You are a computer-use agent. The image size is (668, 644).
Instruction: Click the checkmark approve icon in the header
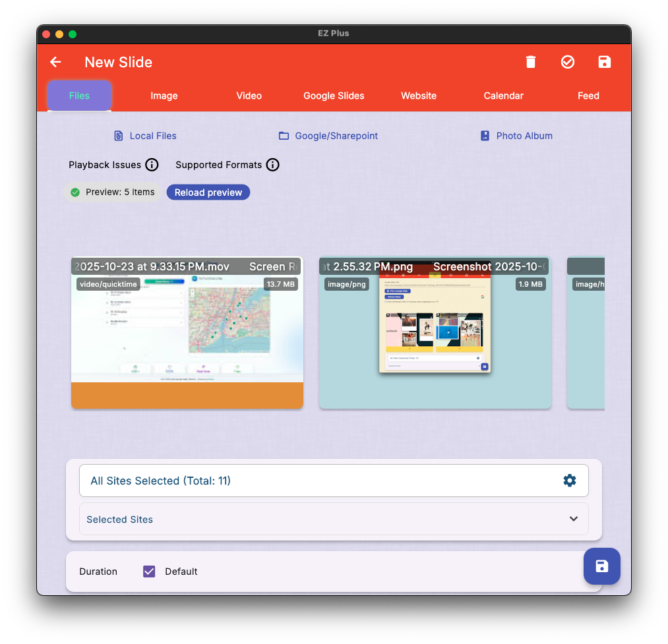(568, 61)
